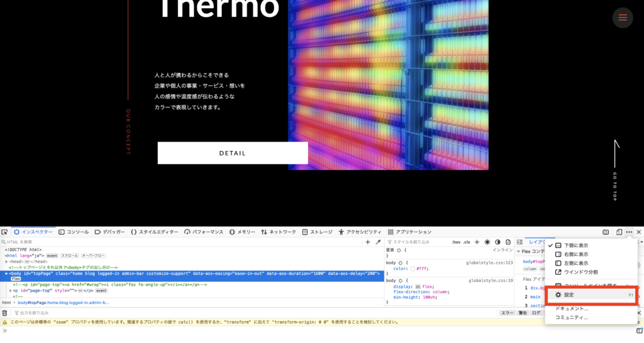Toggle the :hov pseudo-class panel
This screenshot has width=644, height=343.
pos(456,242)
